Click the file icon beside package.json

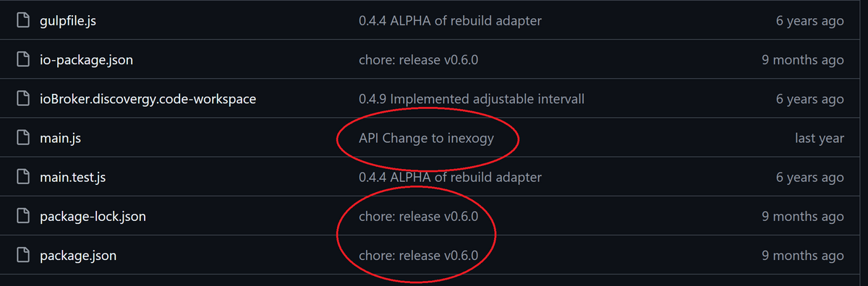(23, 256)
